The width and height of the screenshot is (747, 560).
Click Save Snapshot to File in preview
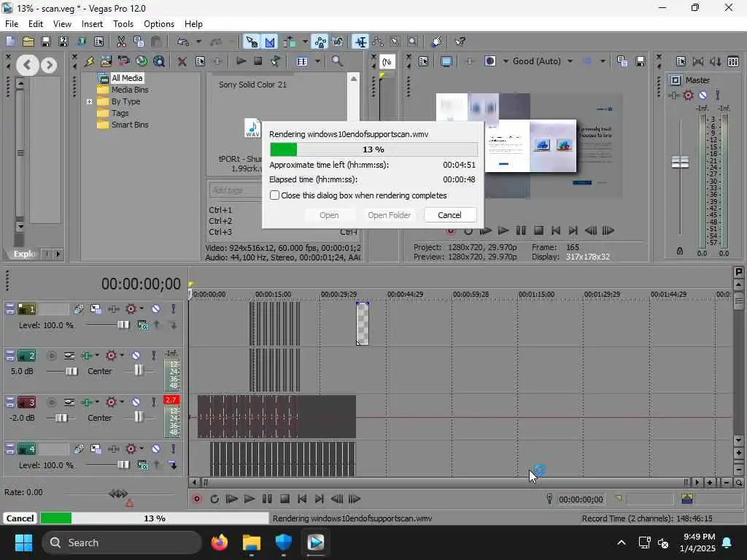tap(640, 61)
